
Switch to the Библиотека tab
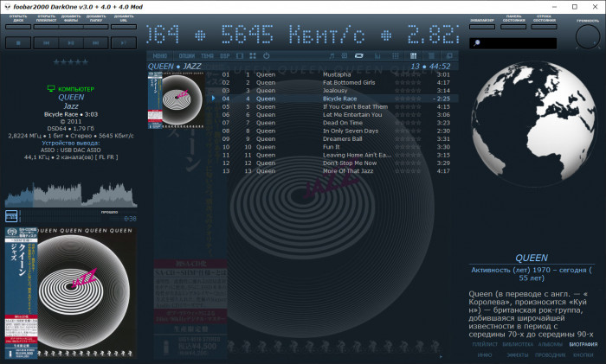pos(518,344)
